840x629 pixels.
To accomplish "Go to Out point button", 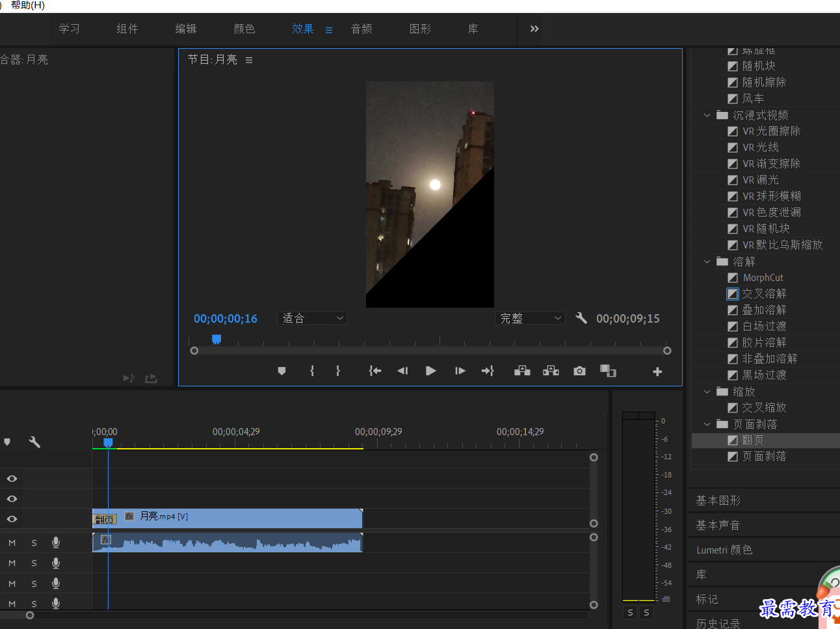I will [488, 371].
